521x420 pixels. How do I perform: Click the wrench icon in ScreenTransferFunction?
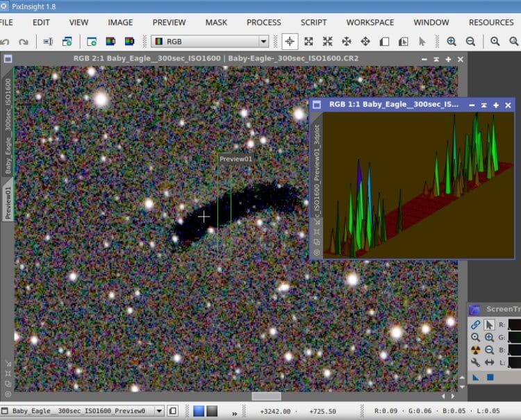click(475, 362)
